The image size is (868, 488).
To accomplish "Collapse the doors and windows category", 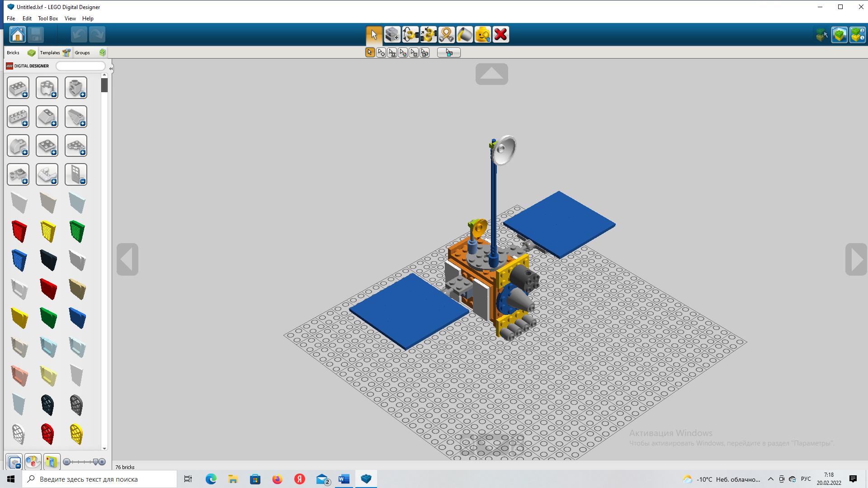I will tap(76, 175).
